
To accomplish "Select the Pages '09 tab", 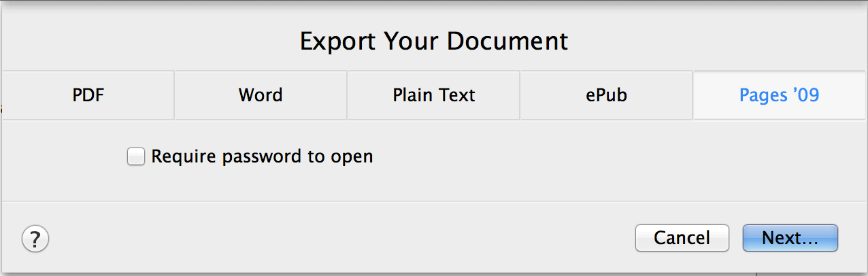I will click(779, 95).
